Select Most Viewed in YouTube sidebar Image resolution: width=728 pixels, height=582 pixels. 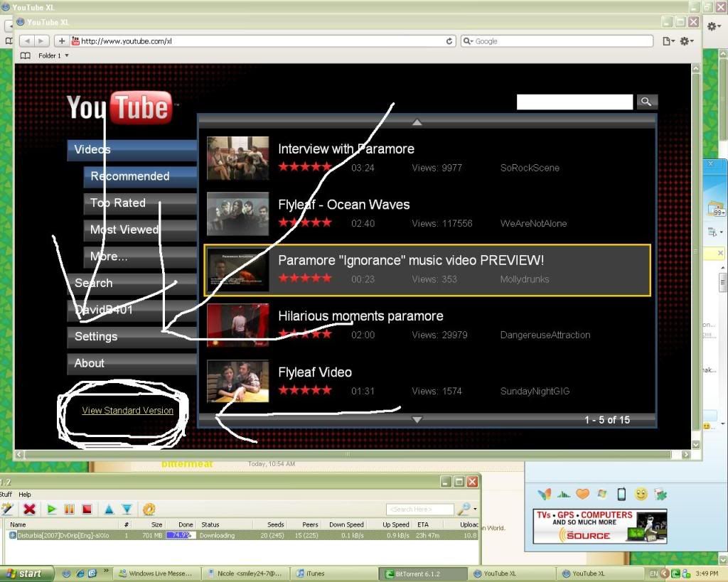click(124, 230)
